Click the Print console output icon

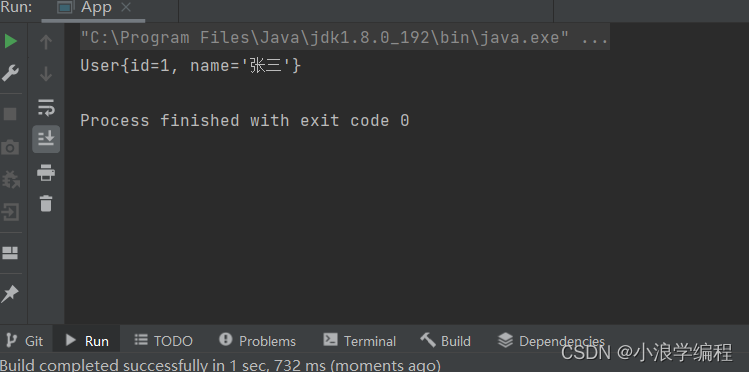click(46, 172)
